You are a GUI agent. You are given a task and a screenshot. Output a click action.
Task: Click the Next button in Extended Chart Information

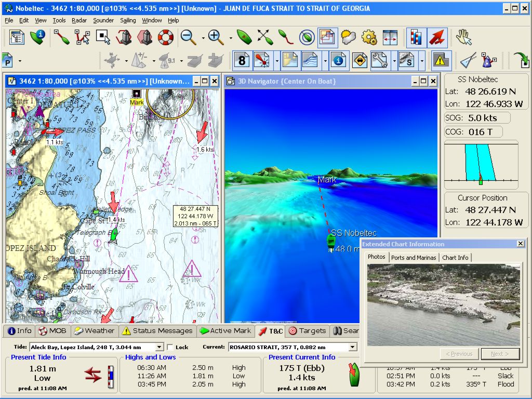500,354
